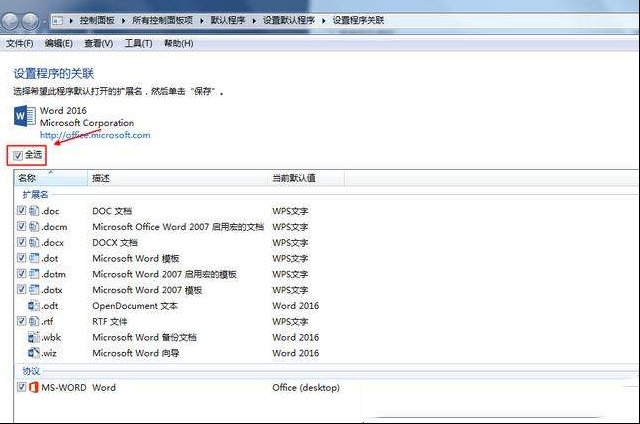
Task: Click the Back navigation arrow button
Action: [11, 21]
